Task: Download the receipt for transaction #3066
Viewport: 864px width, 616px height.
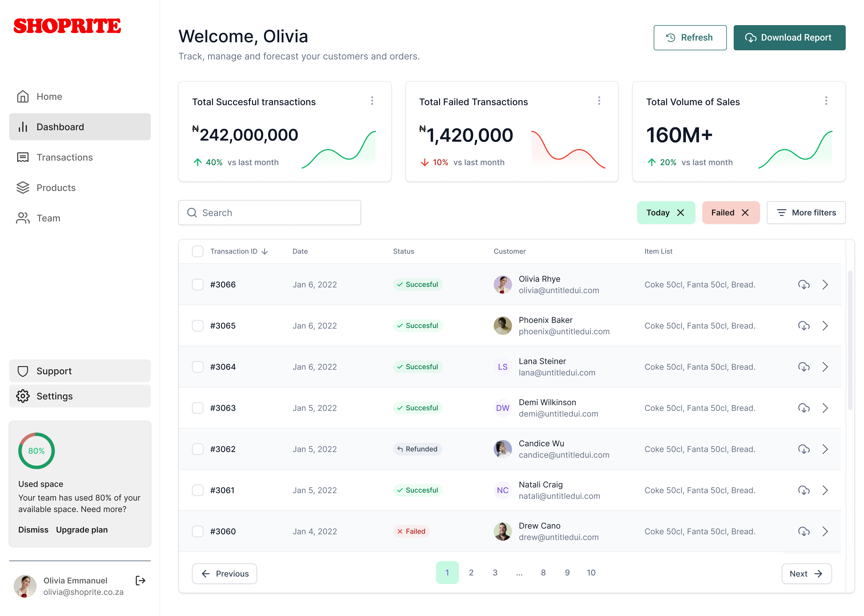Action: click(x=804, y=284)
